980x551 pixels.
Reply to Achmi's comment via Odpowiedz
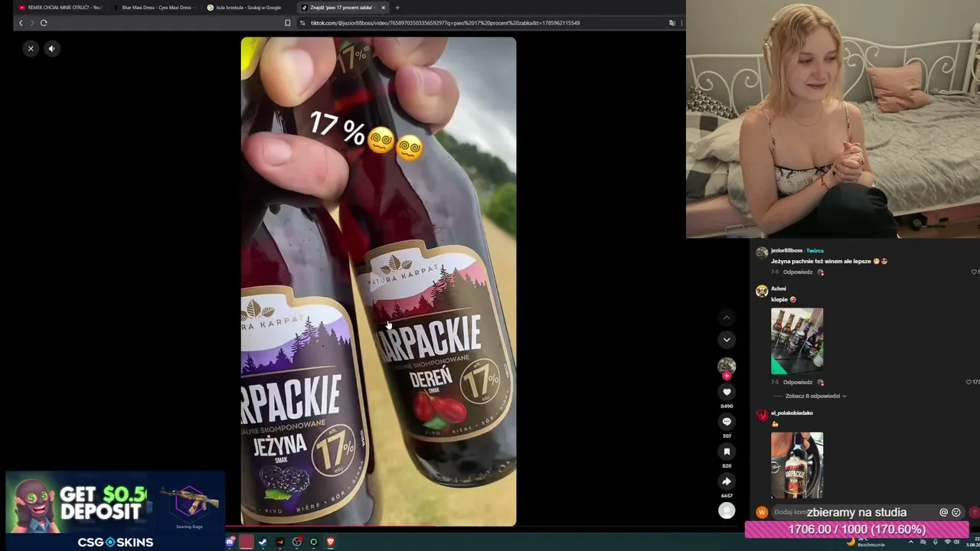coord(798,382)
